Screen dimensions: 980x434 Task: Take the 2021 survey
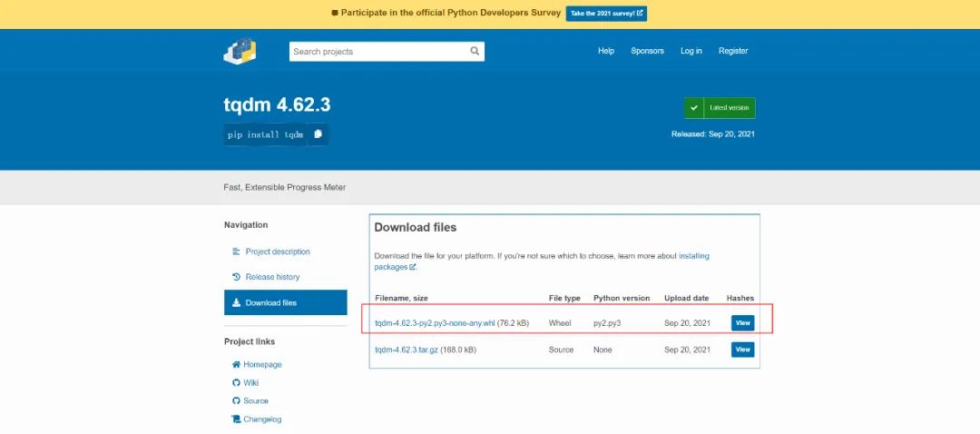(606, 13)
